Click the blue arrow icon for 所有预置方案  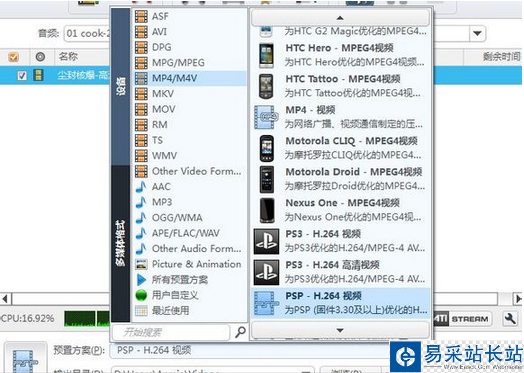[x=141, y=279]
